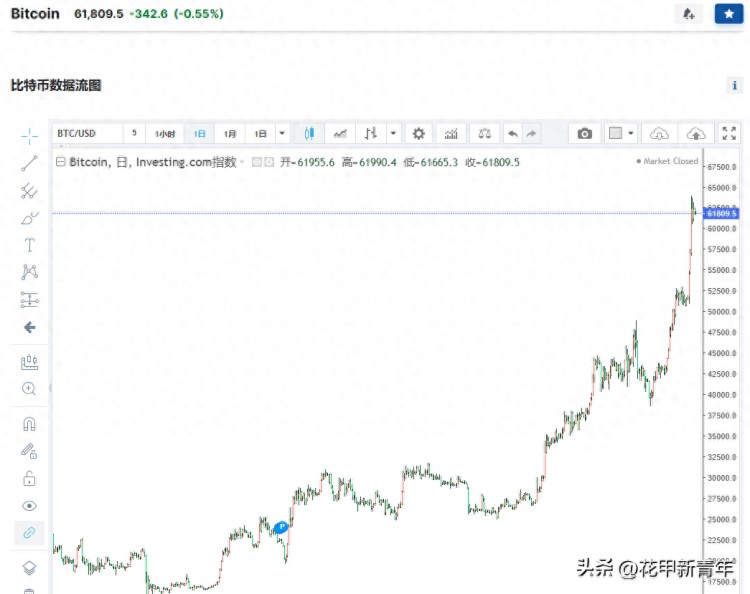Click the 收=61809.5 close value

[x=492, y=162]
